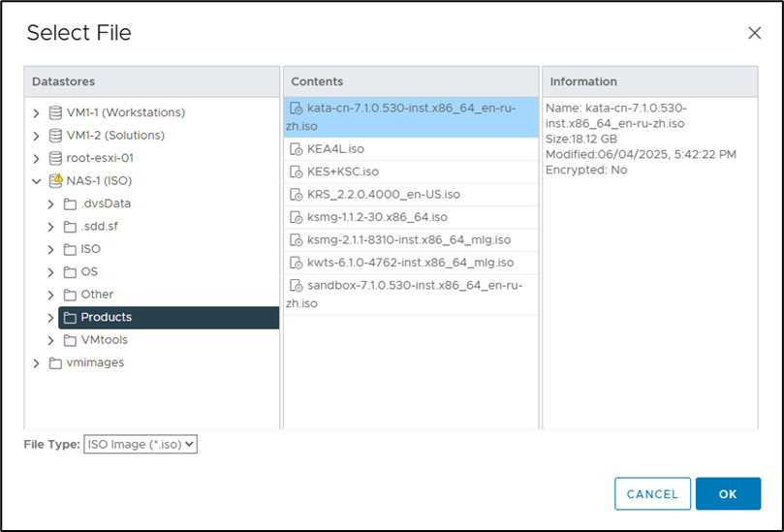Select the .sdd.sf folder label

(99, 227)
